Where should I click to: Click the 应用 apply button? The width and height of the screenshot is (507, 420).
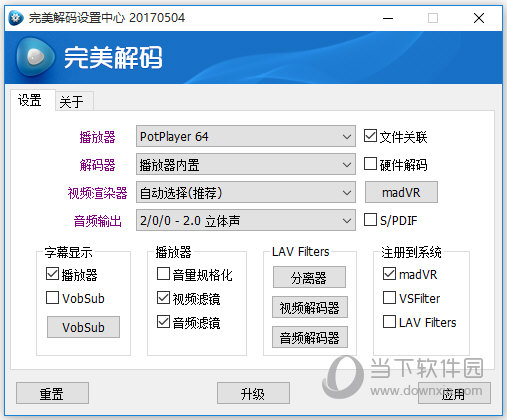point(454,393)
